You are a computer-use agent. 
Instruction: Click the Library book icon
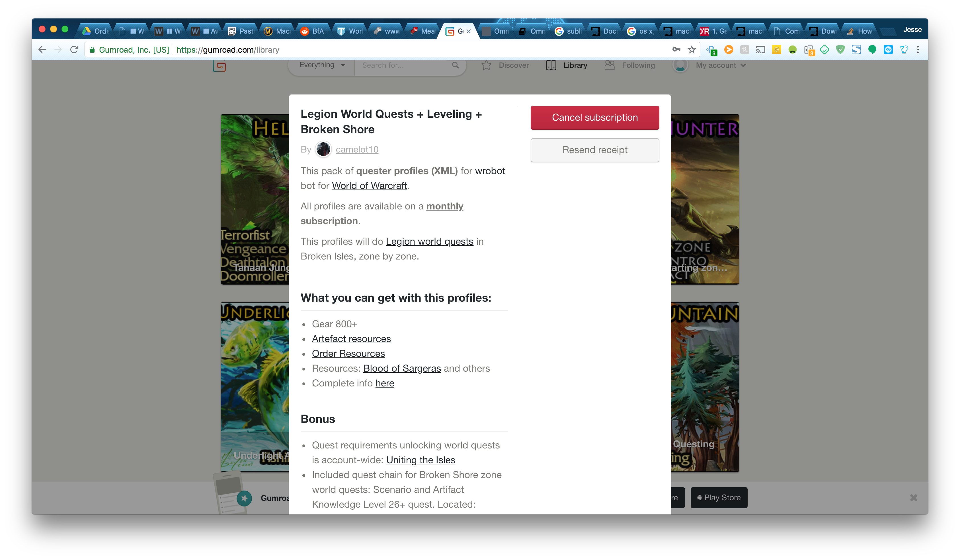[551, 65]
